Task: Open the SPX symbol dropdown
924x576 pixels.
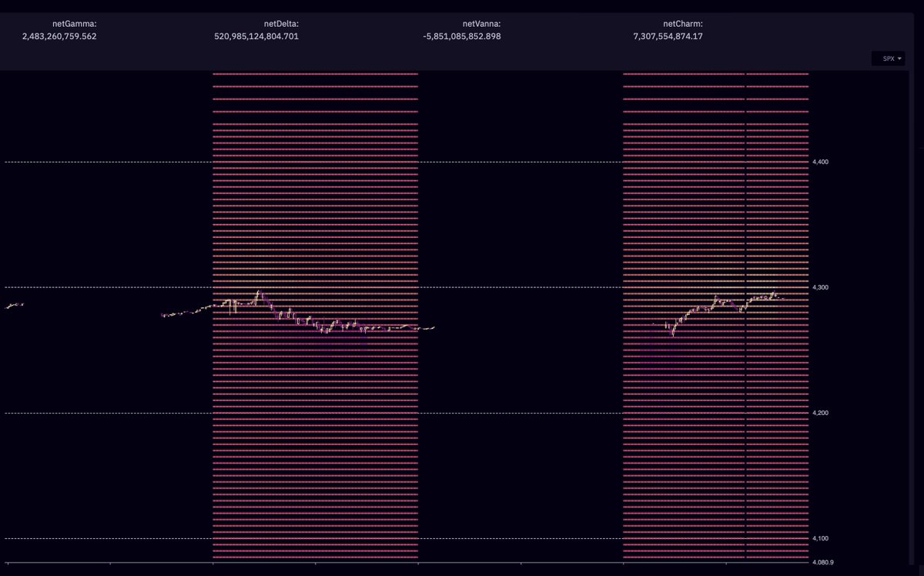Action: click(888, 59)
